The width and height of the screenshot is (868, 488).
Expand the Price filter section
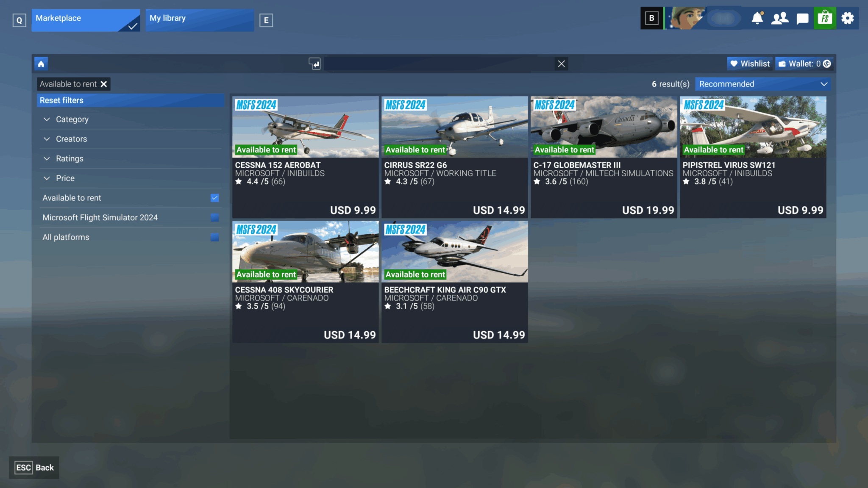pyautogui.click(x=65, y=178)
